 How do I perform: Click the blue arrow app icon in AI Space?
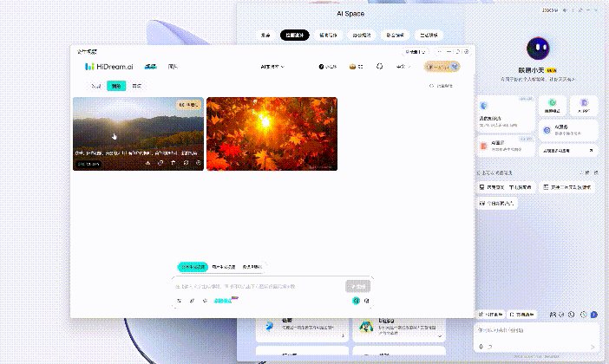[269, 327]
